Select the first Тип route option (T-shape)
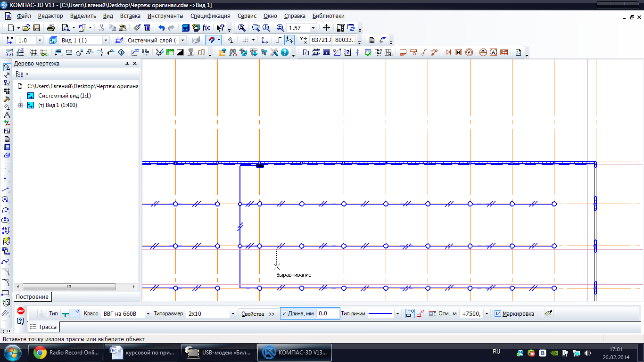 point(66,313)
